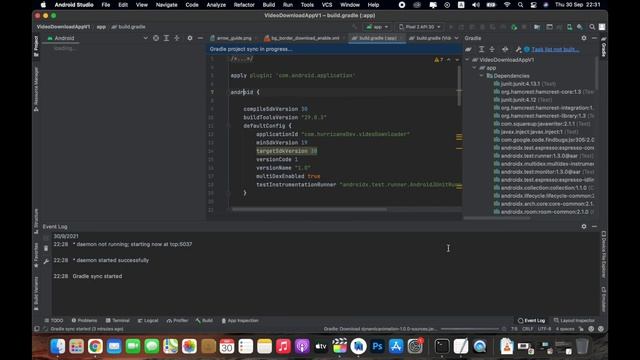Open Gradle build tool settings wrench

518,49
